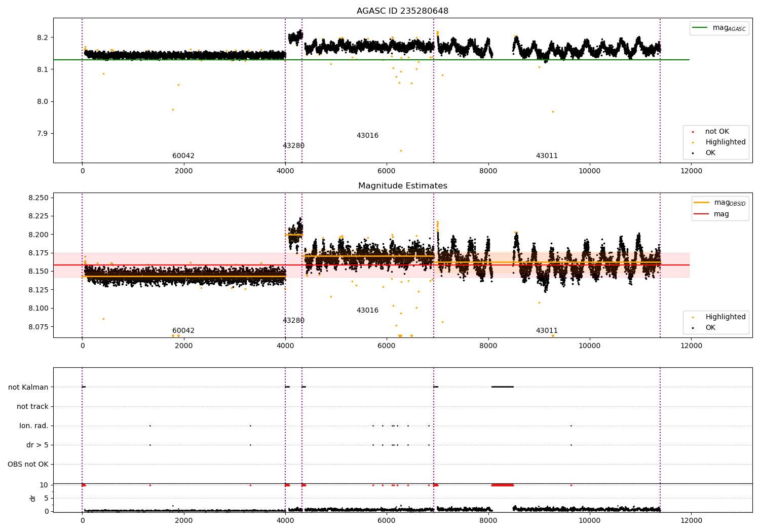Click the 'OK' entry in the Magnitude Estimates legend

click(710, 328)
